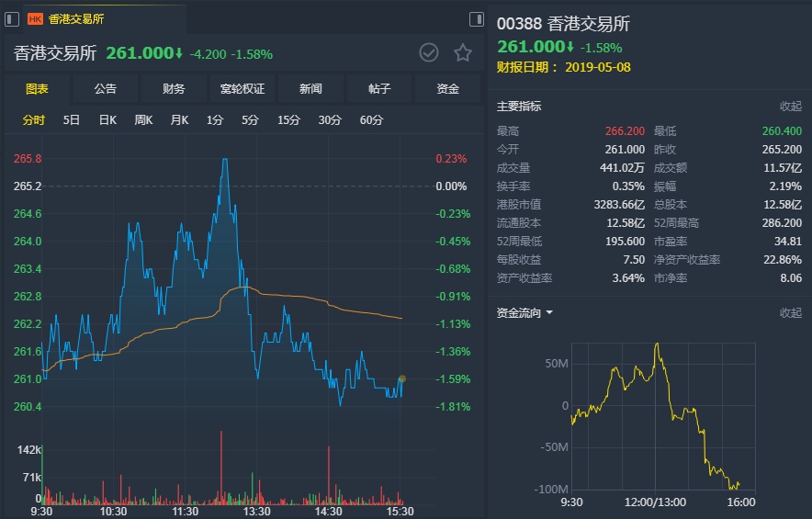Toggle the right panel layout icon
The image size is (812, 519).
(476, 18)
